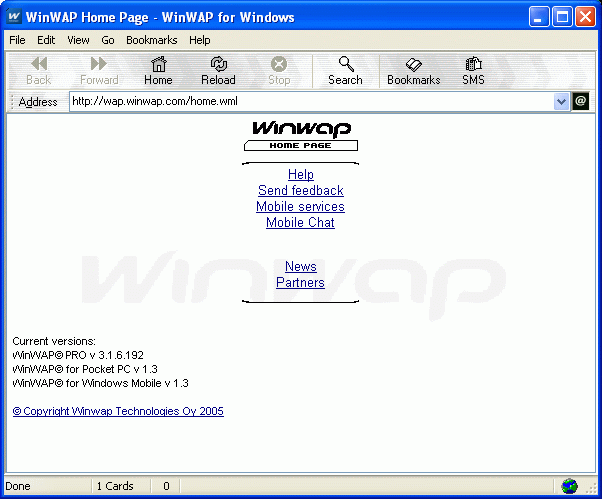This screenshot has height=499, width=602.
Task: Maximize the WinWAP window
Action: 562,17
